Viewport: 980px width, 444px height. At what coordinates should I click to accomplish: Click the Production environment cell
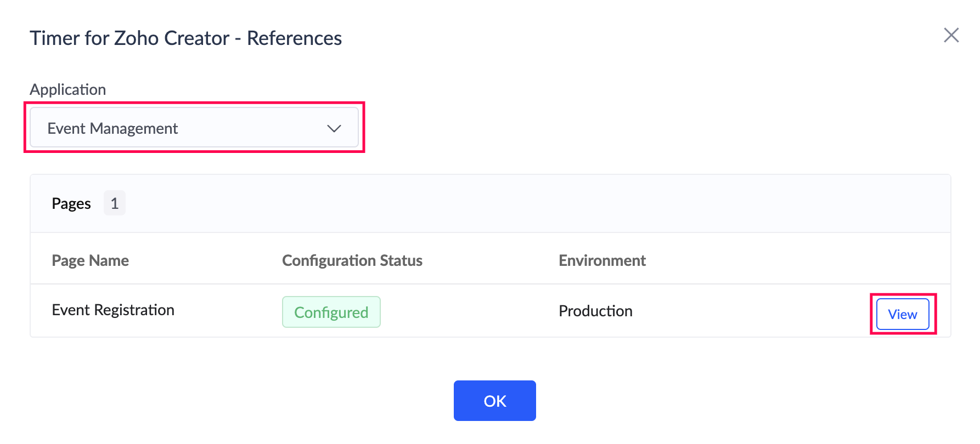pos(595,311)
